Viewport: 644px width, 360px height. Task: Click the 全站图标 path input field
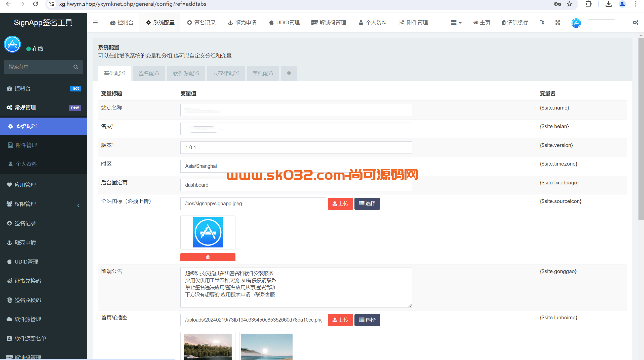coord(253,203)
